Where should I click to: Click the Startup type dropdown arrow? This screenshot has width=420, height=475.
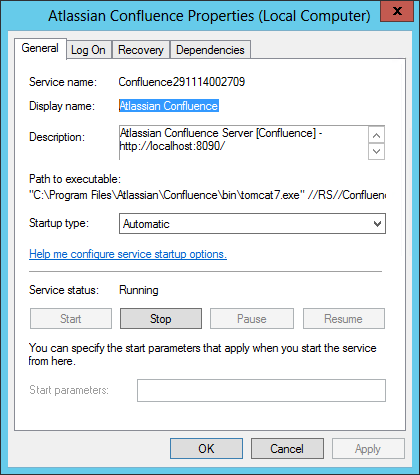pyautogui.click(x=377, y=224)
